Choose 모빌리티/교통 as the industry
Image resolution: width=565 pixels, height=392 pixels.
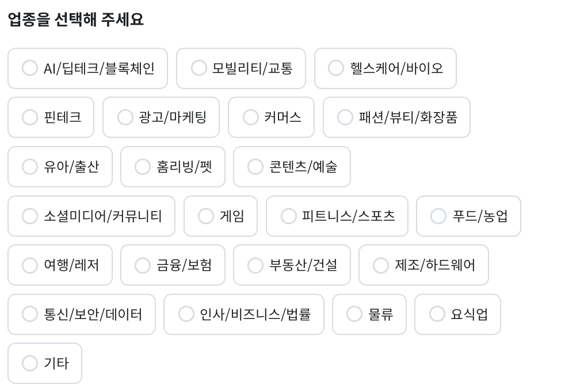[x=198, y=68]
